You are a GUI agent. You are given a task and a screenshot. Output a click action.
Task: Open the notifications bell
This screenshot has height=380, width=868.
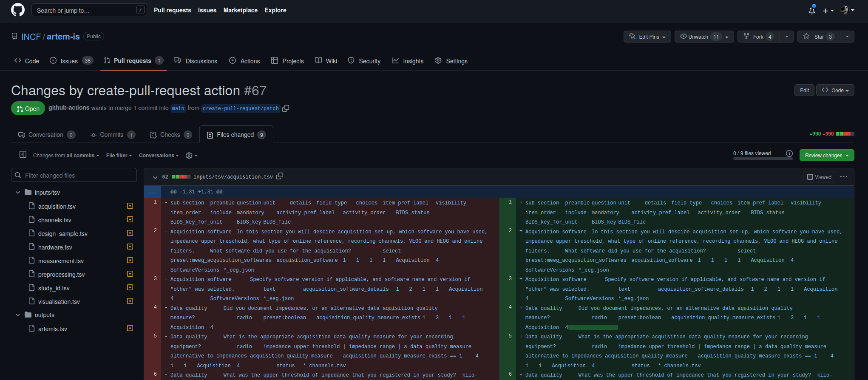point(812,10)
